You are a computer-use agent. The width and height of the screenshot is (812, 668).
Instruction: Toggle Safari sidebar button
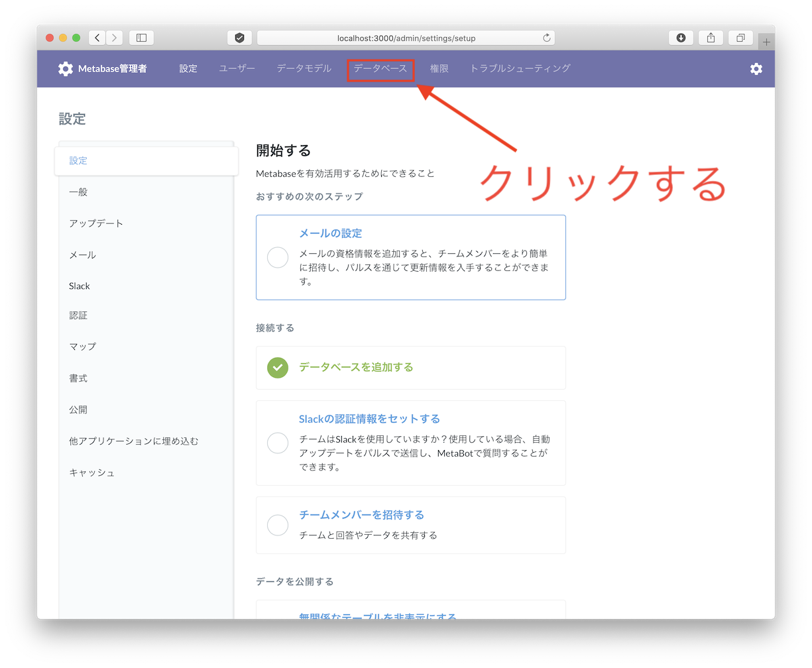pos(142,38)
